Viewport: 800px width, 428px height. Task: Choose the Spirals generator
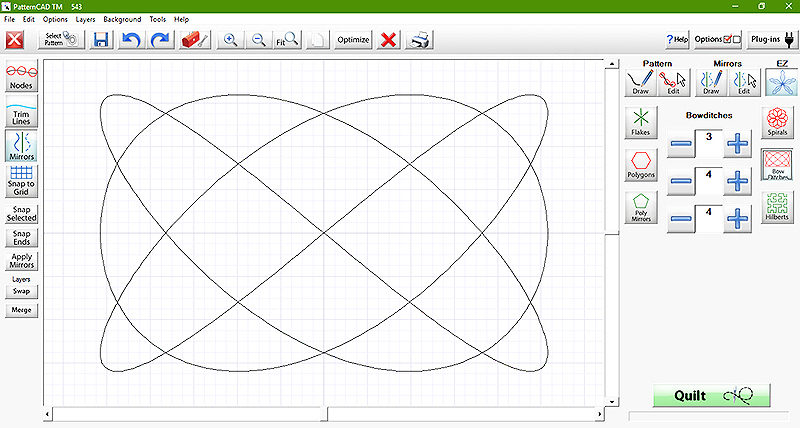pyautogui.click(x=778, y=123)
